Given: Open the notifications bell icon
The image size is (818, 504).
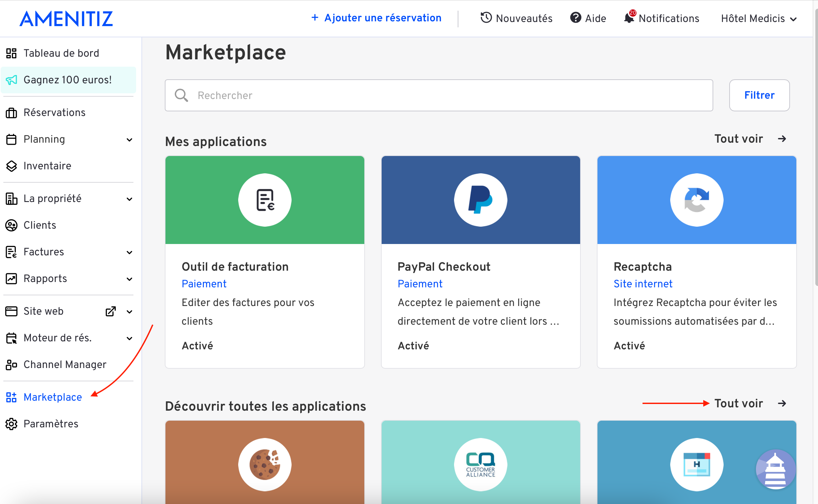Looking at the screenshot, I should click(629, 18).
